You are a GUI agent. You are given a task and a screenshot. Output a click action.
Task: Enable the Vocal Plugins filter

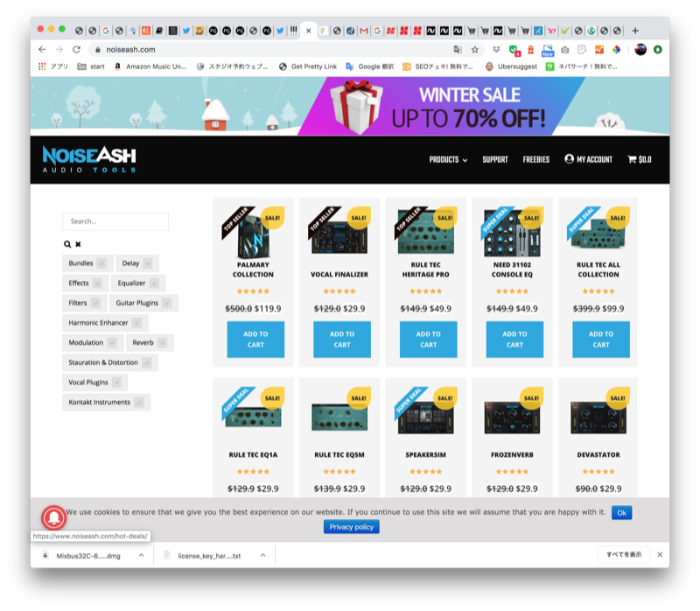point(117,383)
